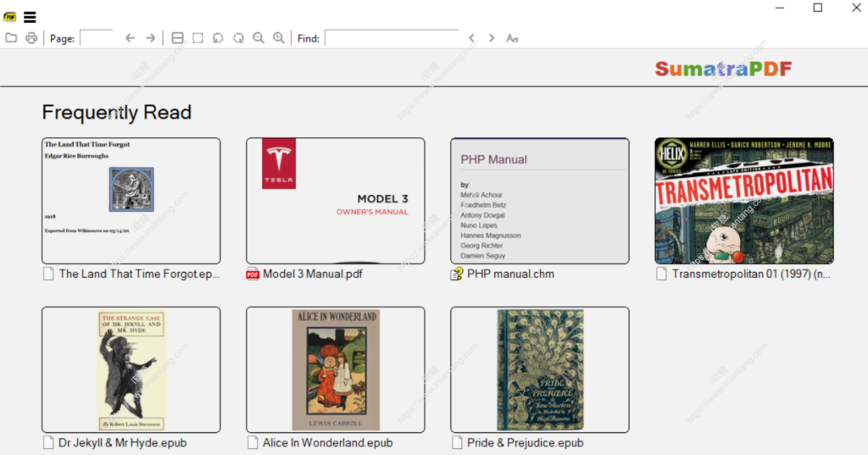The image size is (868, 455).
Task: Zoom in with the magnifier icon
Action: point(278,38)
